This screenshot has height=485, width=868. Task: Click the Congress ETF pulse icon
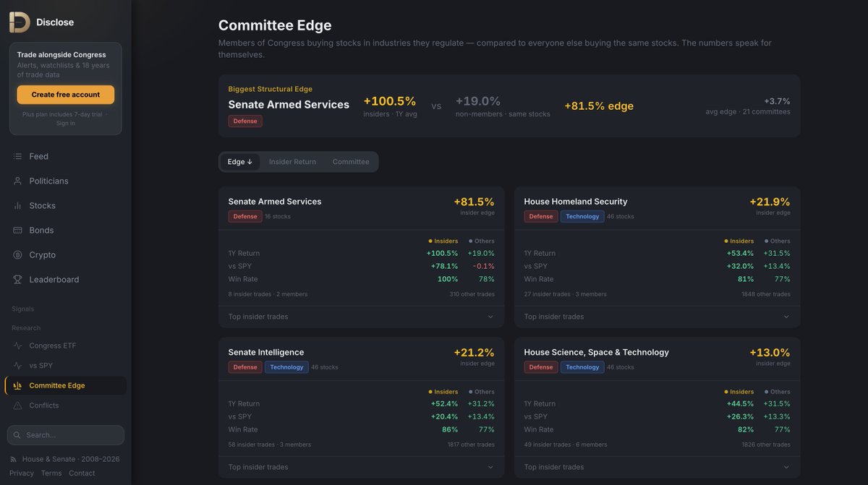[x=17, y=345]
